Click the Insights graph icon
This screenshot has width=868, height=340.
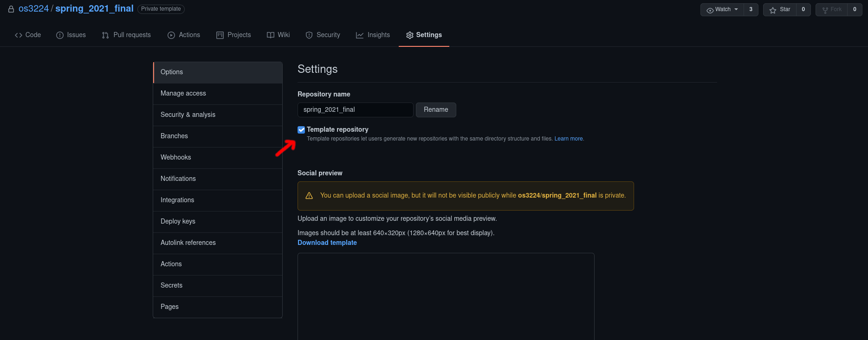(x=360, y=35)
